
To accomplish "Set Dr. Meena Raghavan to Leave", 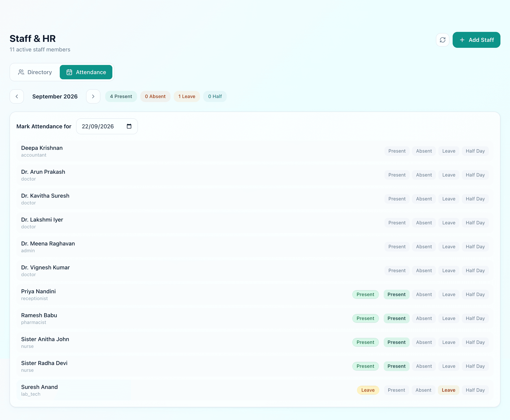I will coord(449,247).
